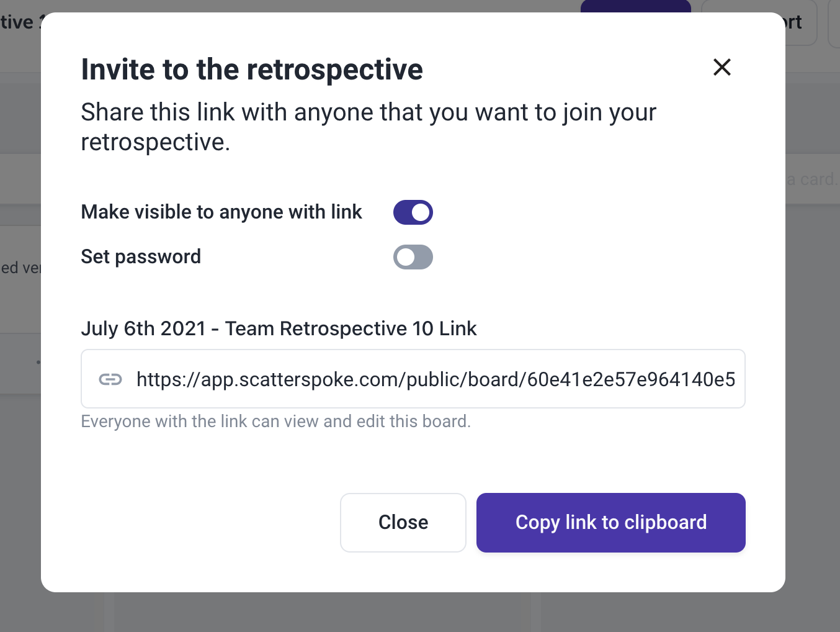The width and height of the screenshot is (840, 632).
Task: Click the dimmed backdrop below the dialog
Action: point(420,613)
